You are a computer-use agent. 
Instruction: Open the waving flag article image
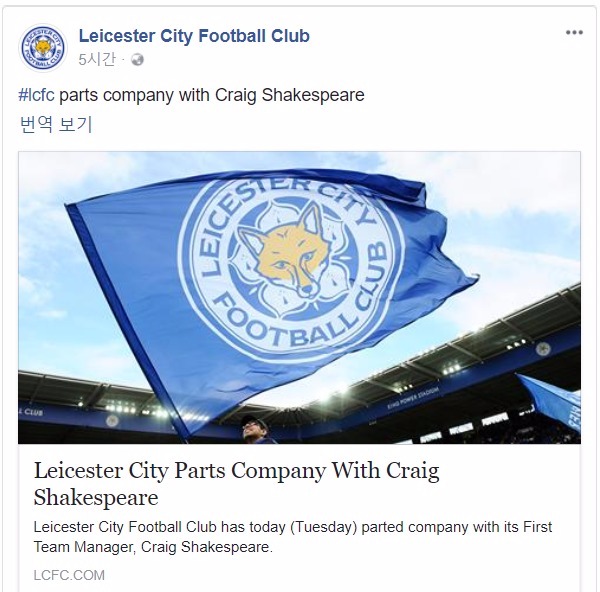click(299, 298)
